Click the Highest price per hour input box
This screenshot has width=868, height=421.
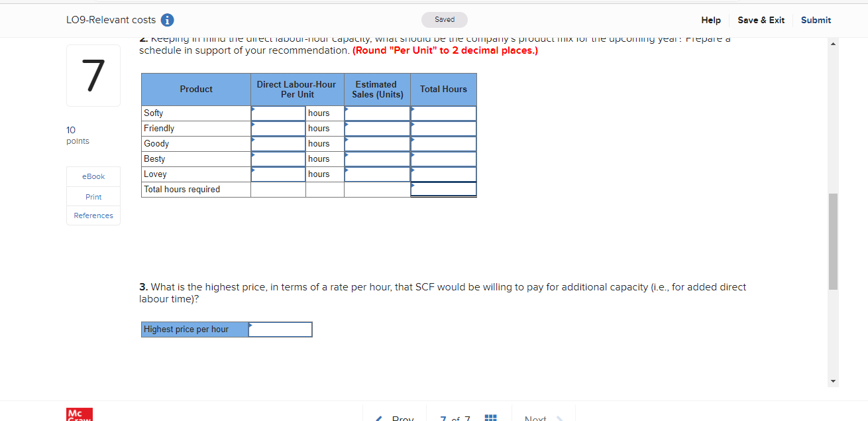click(280, 329)
